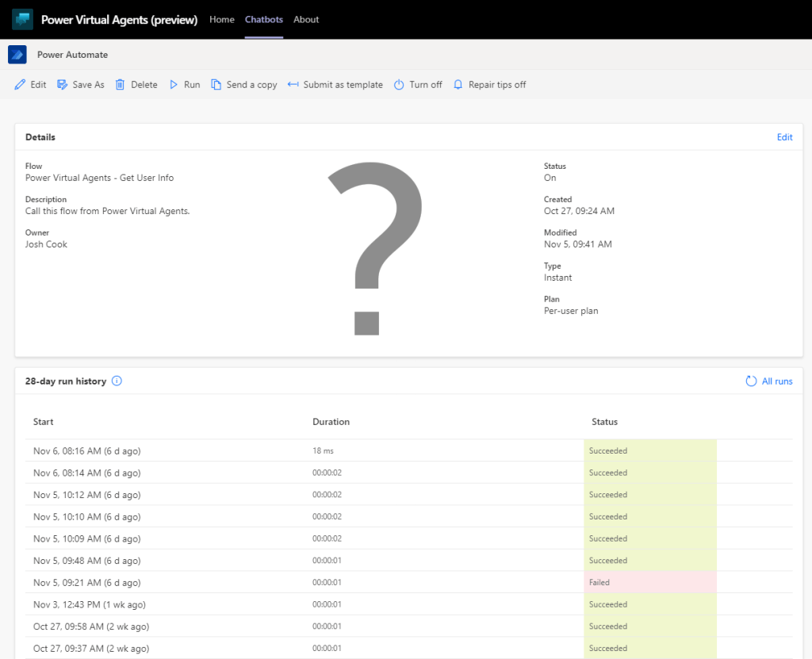Switch to the Home tab
The width and height of the screenshot is (812, 659).
221,20
